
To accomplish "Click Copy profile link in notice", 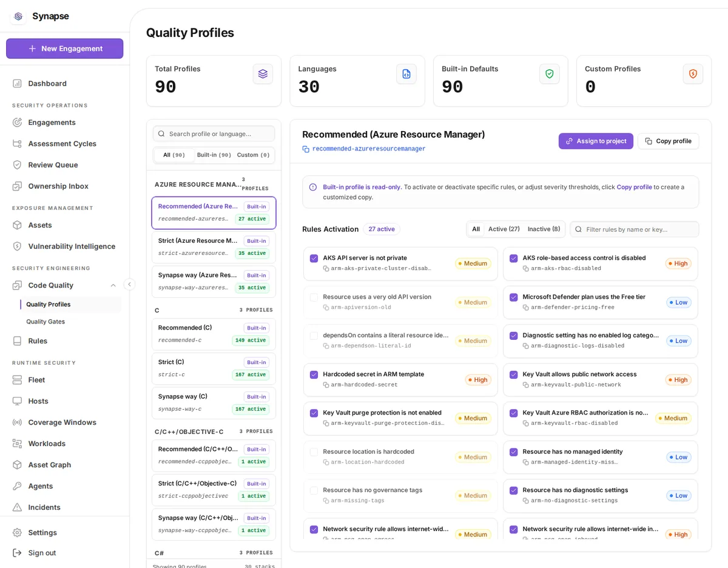I will coord(634,187).
